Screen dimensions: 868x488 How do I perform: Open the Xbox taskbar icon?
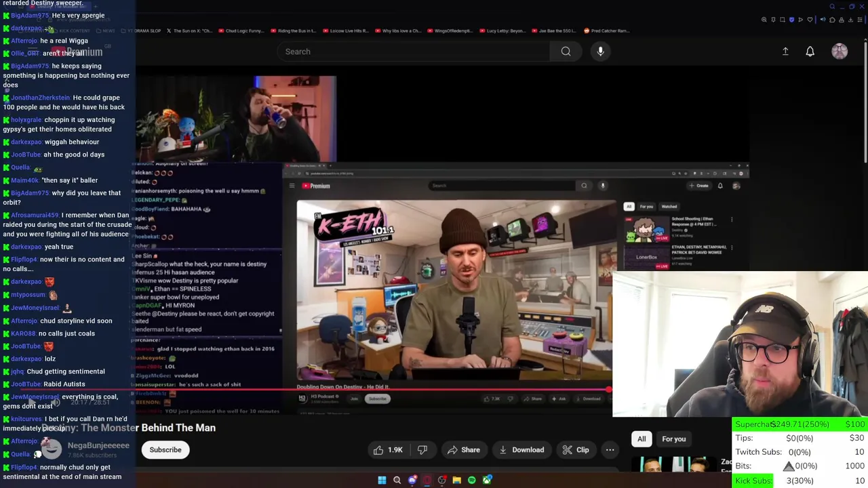click(487, 481)
